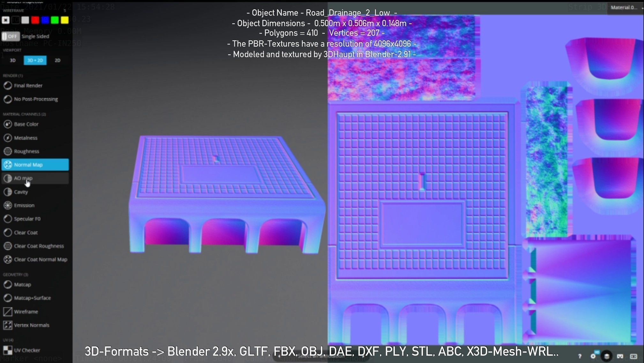Open the Model Inspector layers icon

coord(607,356)
